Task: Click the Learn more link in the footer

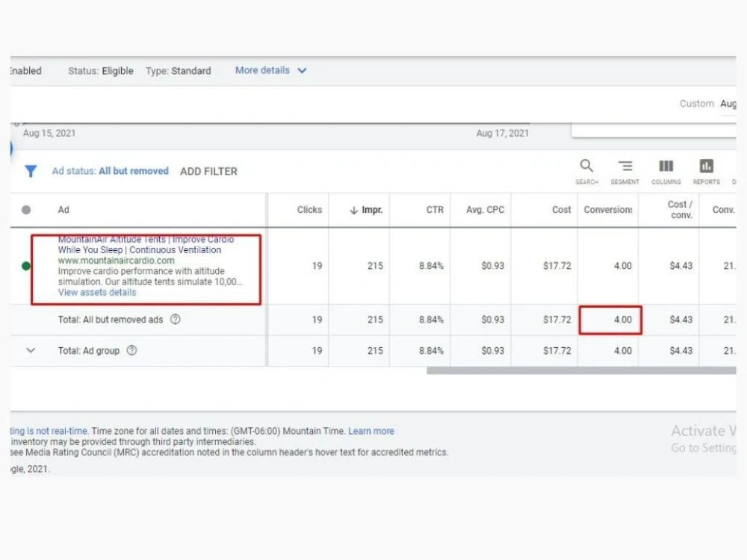Action: point(371,431)
